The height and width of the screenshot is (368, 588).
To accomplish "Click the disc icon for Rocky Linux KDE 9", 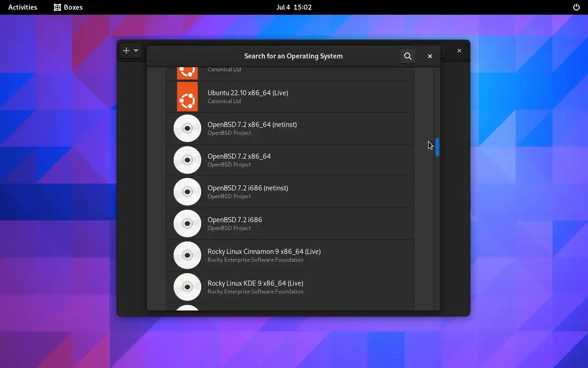I will [x=187, y=287].
